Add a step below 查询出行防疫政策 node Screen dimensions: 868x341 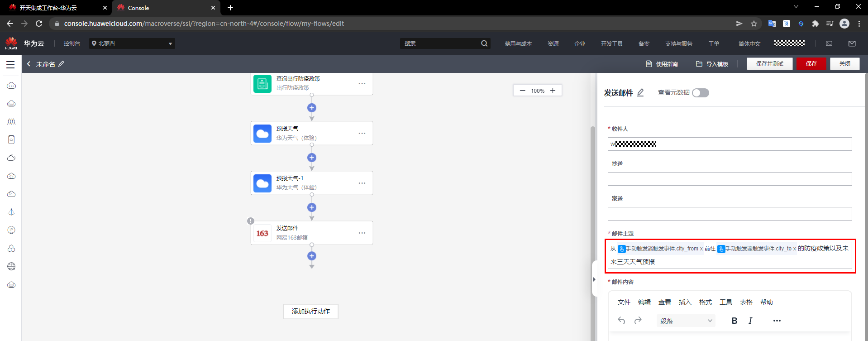pos(312,108)
